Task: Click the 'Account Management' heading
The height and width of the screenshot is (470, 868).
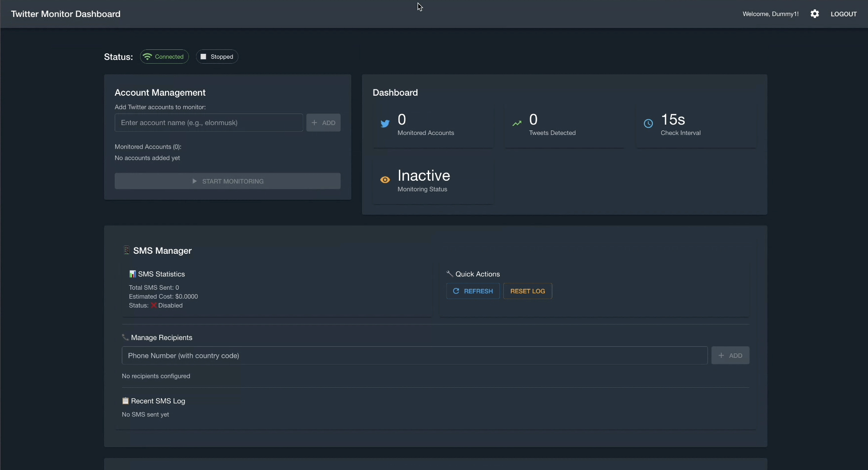Action: (160, 93)
